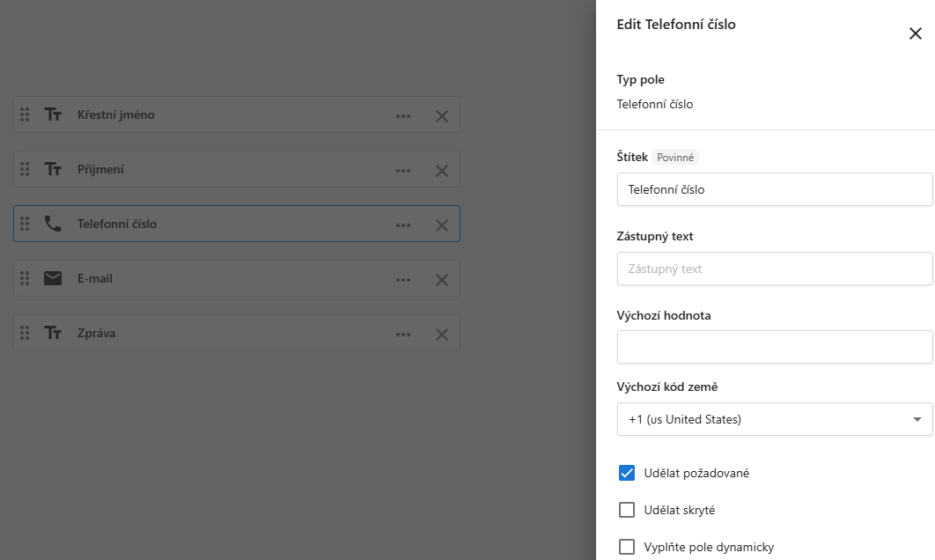Open three-dot menu for Telefonní číslo field
Image resolution: width=935 pixels, height=560 pixels.
tap(403, 225)
